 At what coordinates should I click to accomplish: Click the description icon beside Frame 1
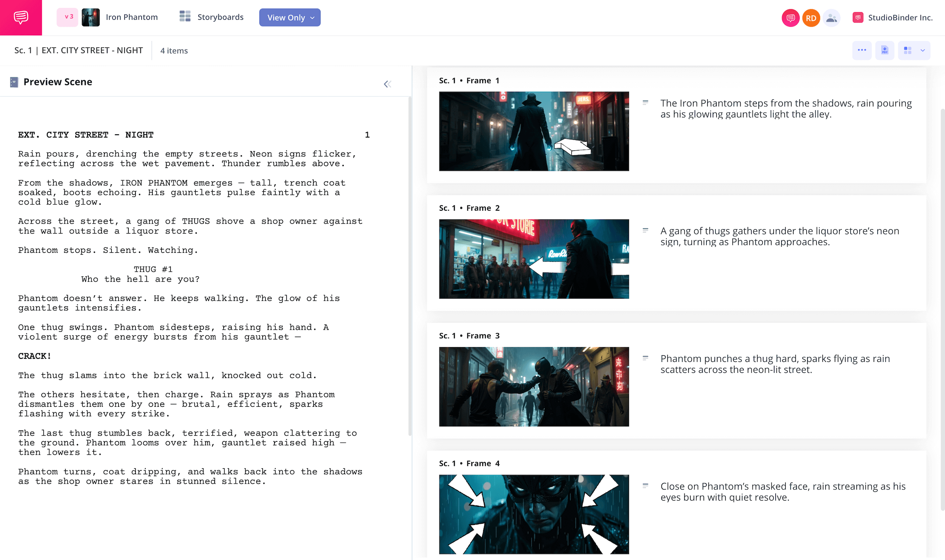point(646,102)
